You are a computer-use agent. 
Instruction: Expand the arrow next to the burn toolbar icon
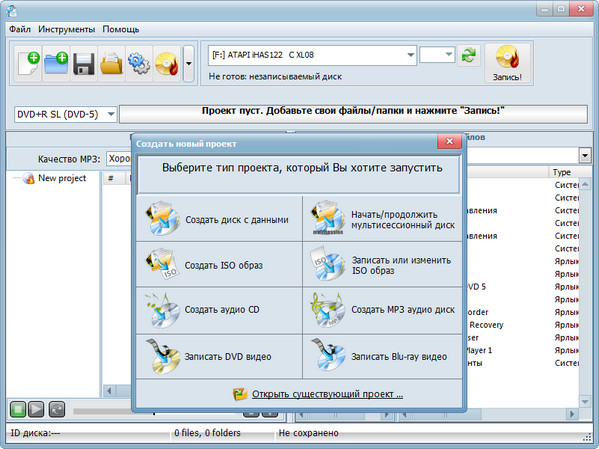(x=189, y=63)
